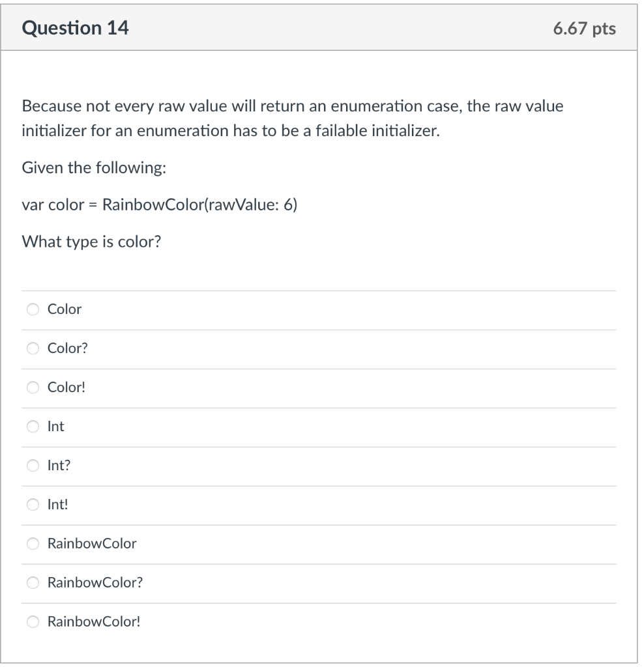
Task: Select the RainbowColor? answer option
Action: click(33, 583)
